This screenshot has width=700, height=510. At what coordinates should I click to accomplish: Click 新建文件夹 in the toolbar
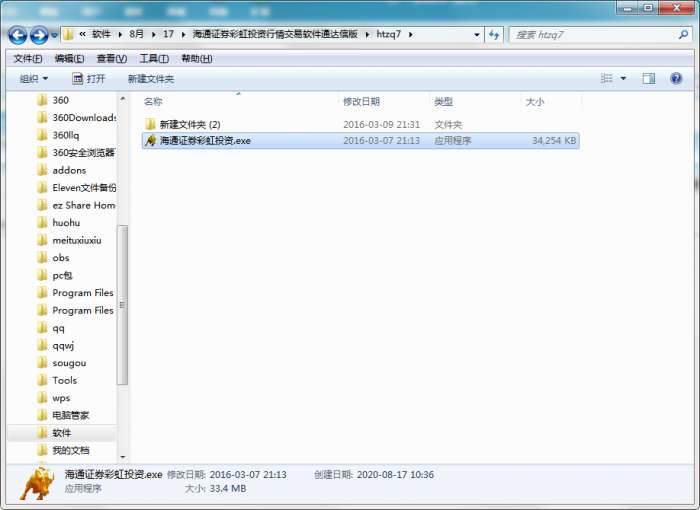click(x=151, y=79)
